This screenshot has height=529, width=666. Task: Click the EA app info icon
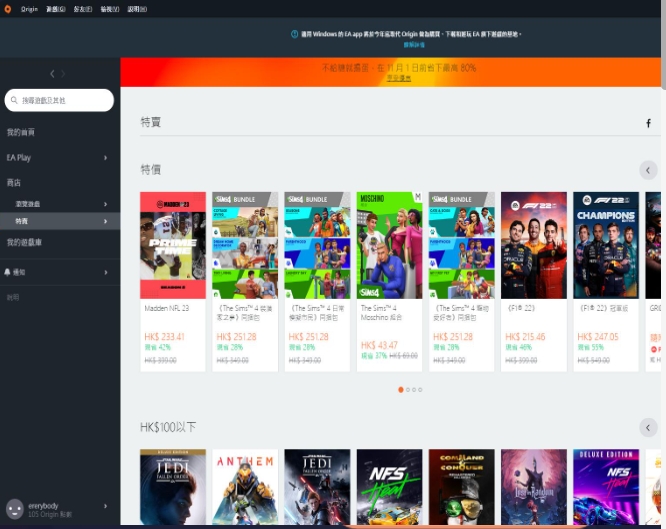(x=294, y=34)
